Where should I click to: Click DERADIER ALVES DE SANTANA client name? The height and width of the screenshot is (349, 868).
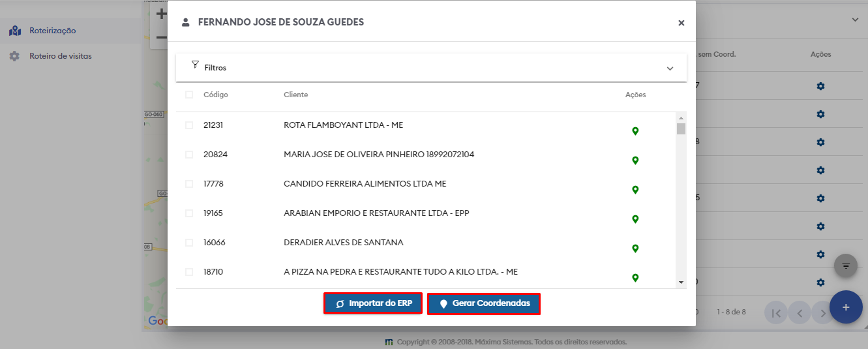tap(344, 243)
